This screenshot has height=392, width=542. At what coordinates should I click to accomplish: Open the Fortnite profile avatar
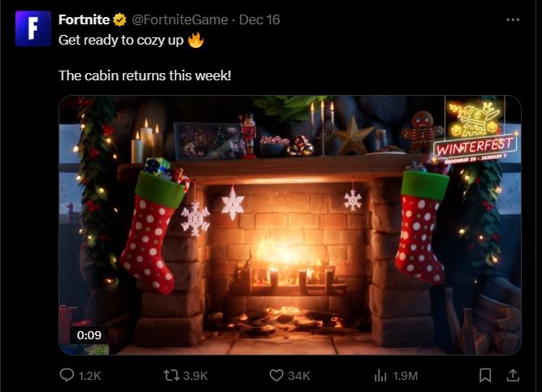33,28
